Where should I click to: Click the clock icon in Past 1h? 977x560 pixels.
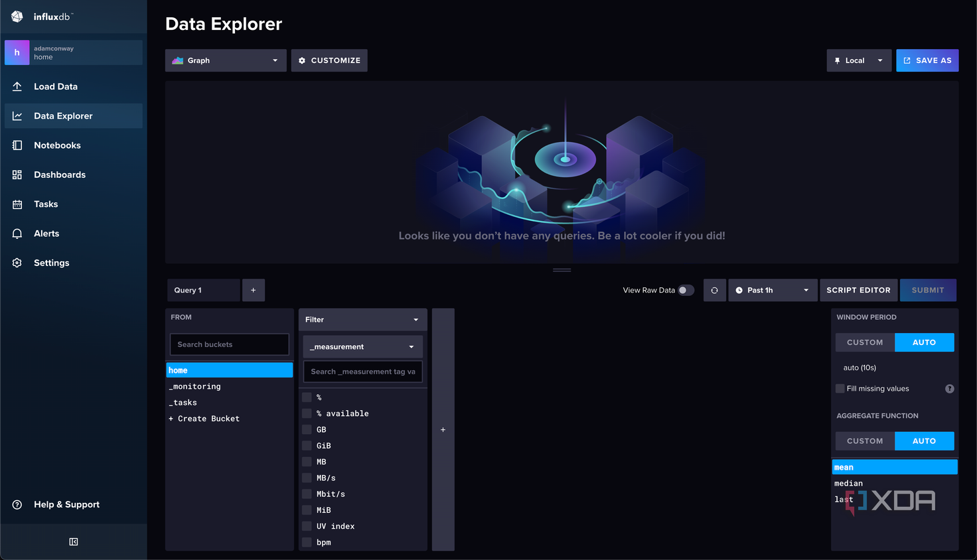tap(739, 290)
